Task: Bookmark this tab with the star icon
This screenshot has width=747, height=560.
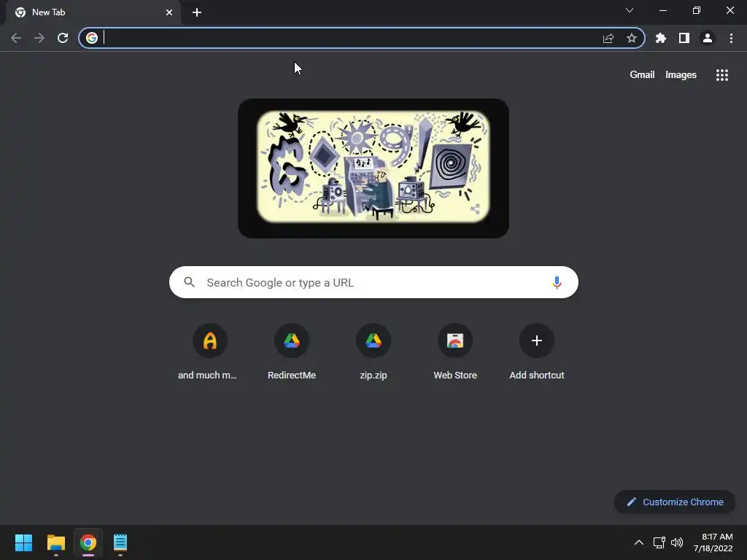Action: 632,38
